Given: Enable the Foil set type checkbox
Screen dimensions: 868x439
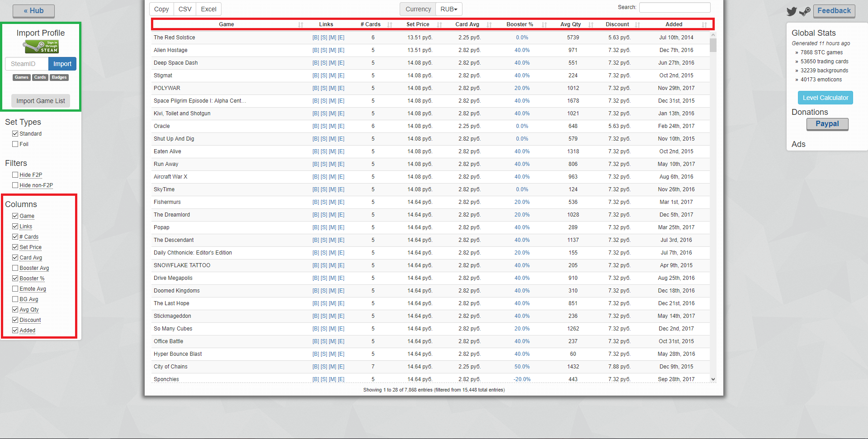Looking at the screenshot, I should coord(15,144).
